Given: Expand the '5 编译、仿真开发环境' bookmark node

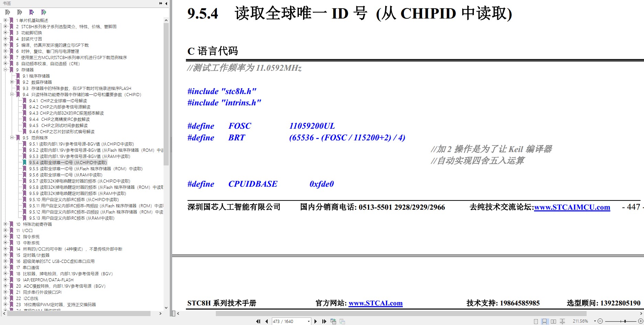Looking at the screenshot, I should (x=5, y=45).
